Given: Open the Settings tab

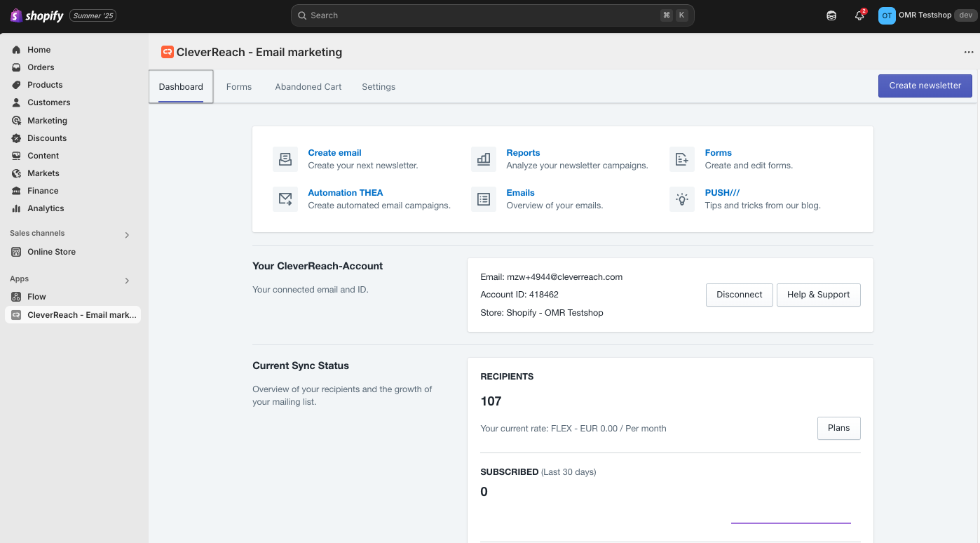Looking at the screenshot, I should point(379,87).
